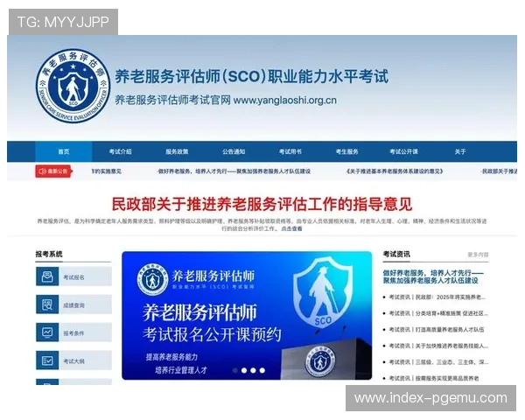
Task: Select the second carousel dot
Action: coord(244,370)
